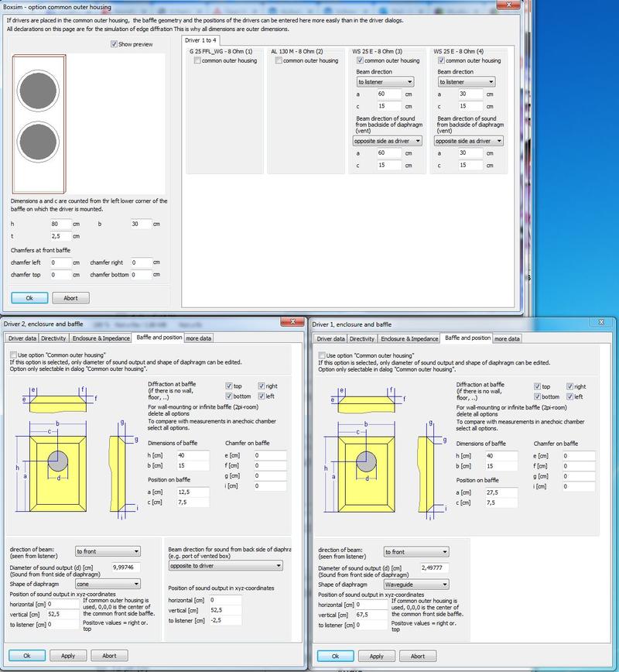Image resolution: width=619 pixels, height=672 pixels.
Task: Click Abort in the Boxsim housing dialog
Action: tap(70, 297)
